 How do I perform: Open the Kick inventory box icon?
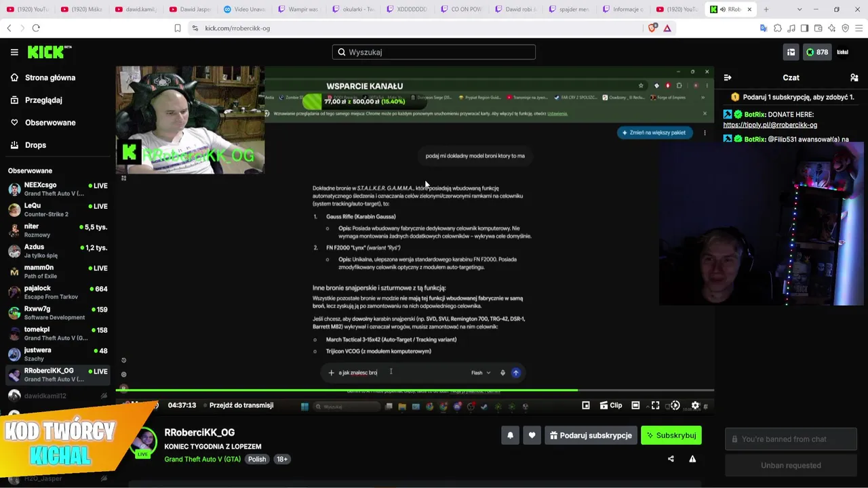791,52
